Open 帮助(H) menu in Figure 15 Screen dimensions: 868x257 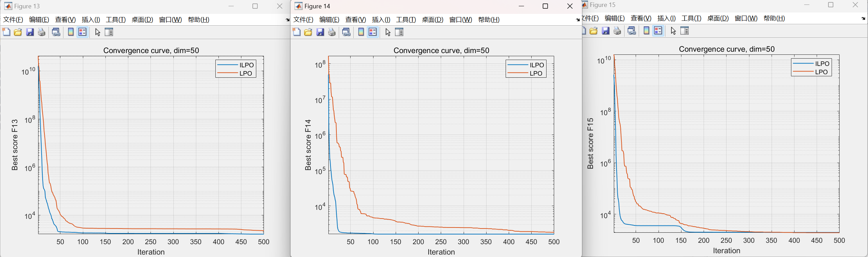(774, 18)
